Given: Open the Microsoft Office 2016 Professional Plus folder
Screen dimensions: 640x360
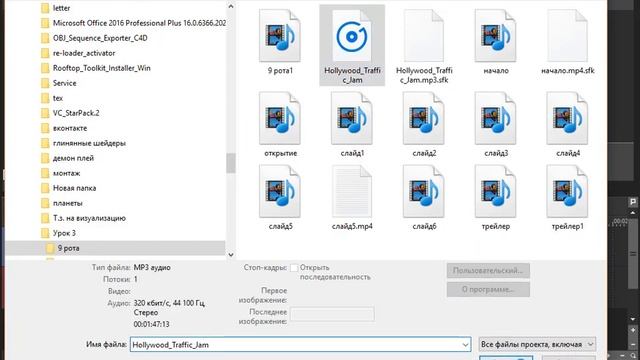Looking at the screenshot, I should 133,23.
